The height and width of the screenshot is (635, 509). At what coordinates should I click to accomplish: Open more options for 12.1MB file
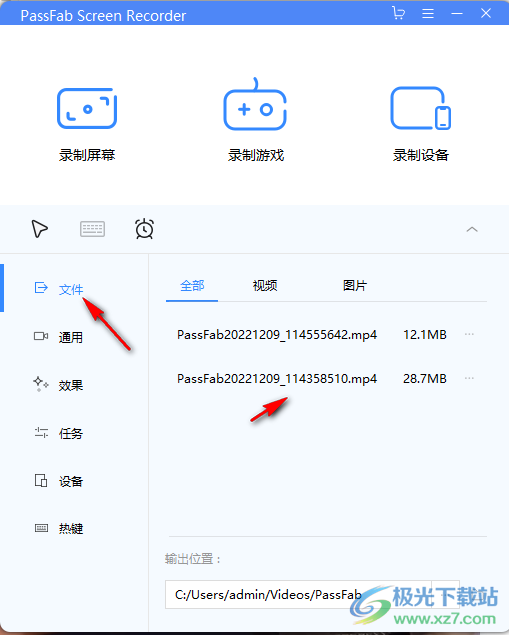[469, 335]
